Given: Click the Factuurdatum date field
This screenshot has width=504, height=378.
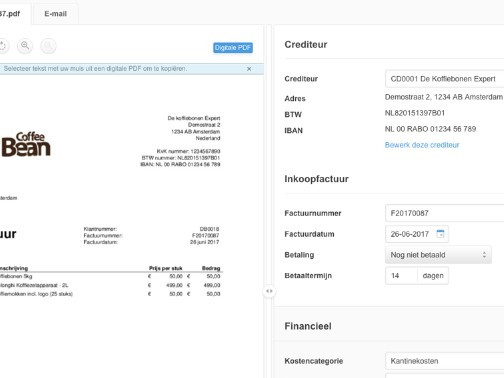Looking at the screenshot, I should [417, 234].
